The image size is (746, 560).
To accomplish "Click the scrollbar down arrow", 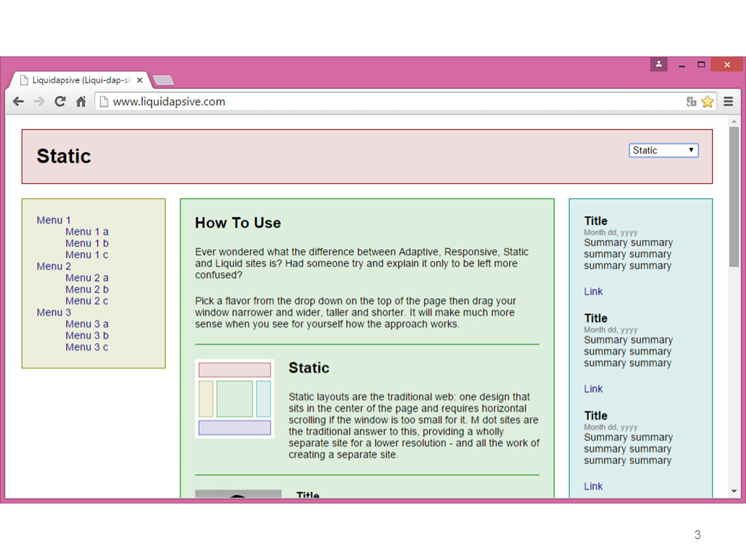I will [734, 491].
